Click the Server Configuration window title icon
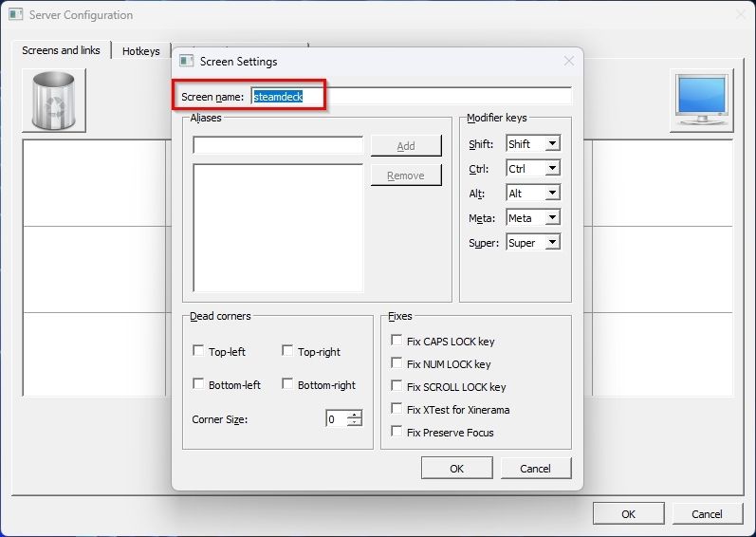This screenshot has width=756, height=537. click(x=16, y=14)
